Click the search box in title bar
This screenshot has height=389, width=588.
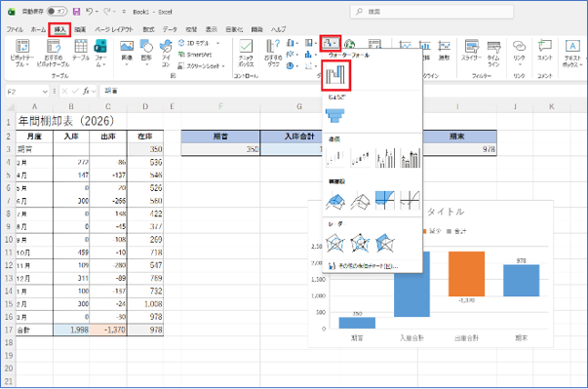pyautogui.click(x=432, y=12)
